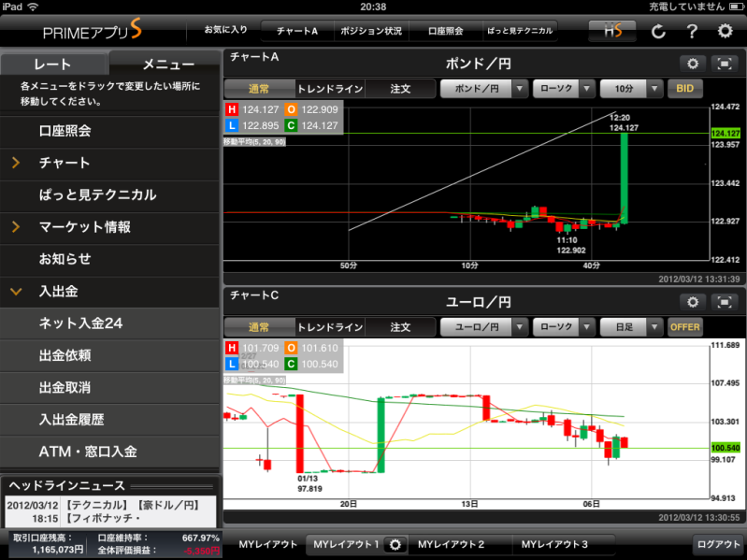Select トレンドライン mode in Chart C

tap(330, 327)
